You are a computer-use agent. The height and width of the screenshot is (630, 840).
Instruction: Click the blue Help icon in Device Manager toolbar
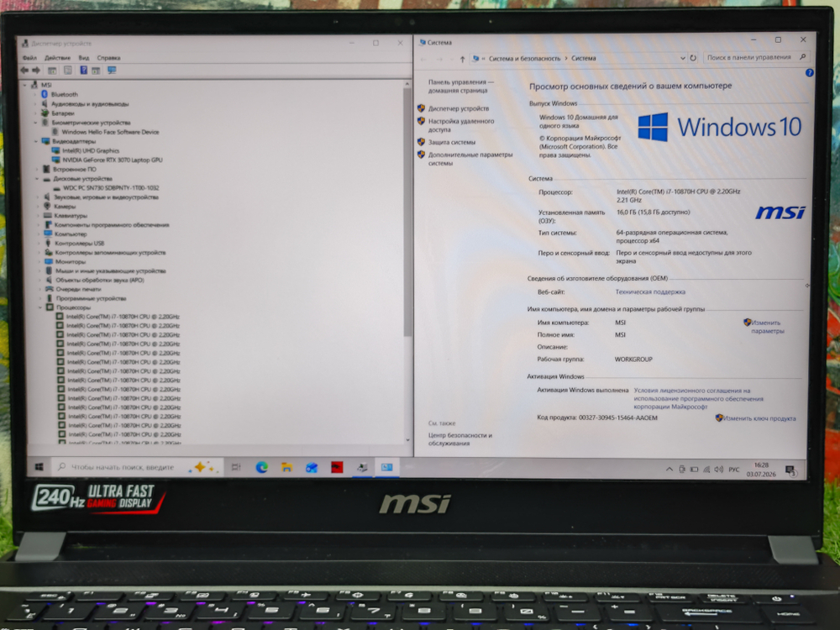[x=83, y=71]
